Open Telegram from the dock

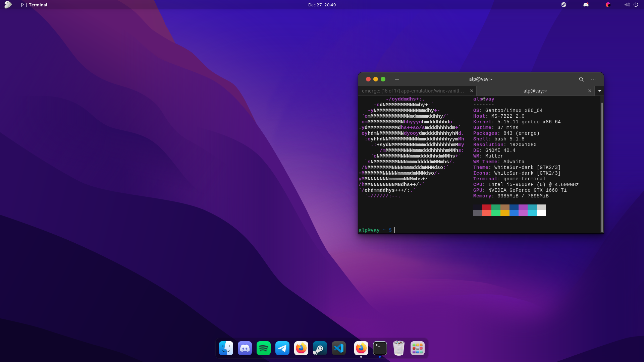tap(282, 349)
